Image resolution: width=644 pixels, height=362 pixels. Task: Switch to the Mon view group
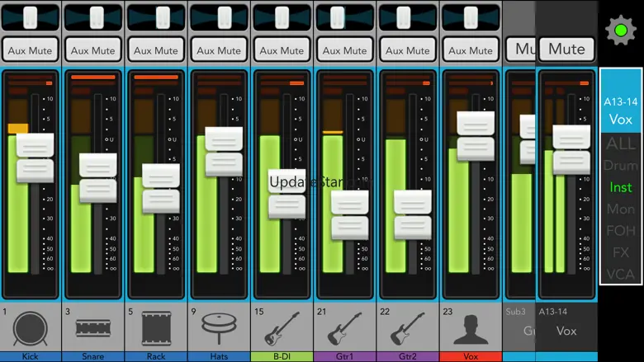pos(621,209)
